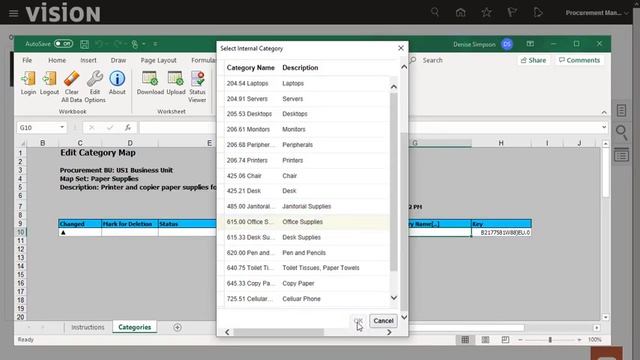Screen dimensions: 640x360
Task: Click the play-shaped icon in the Vision header
Action: 538,13
